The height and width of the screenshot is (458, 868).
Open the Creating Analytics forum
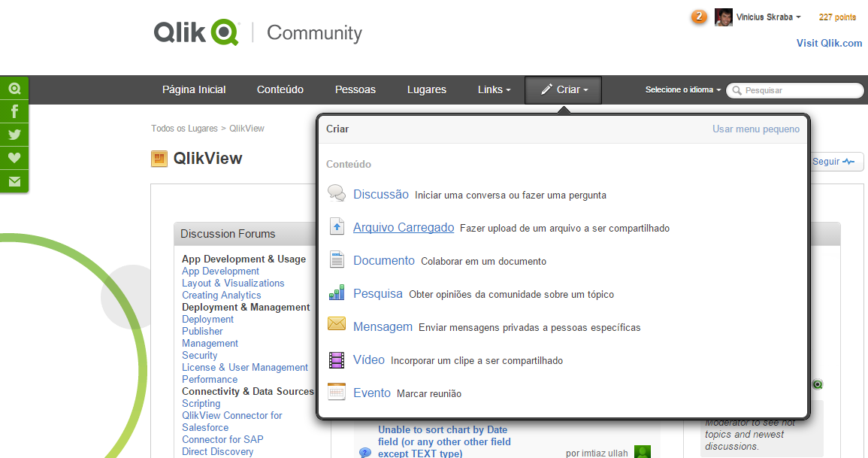click(x=222, y=295)
